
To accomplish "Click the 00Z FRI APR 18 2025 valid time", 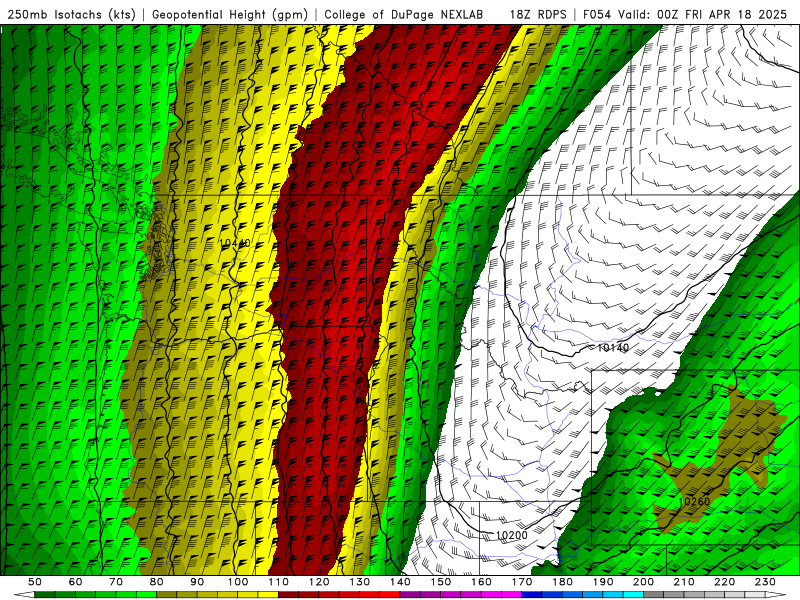I will pos(722,15).
